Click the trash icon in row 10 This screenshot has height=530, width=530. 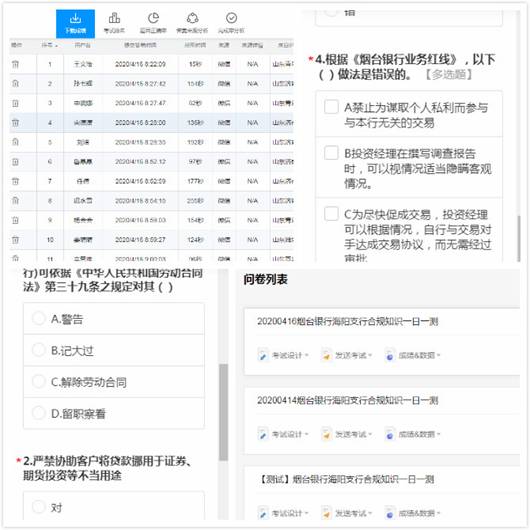[16, 240]
